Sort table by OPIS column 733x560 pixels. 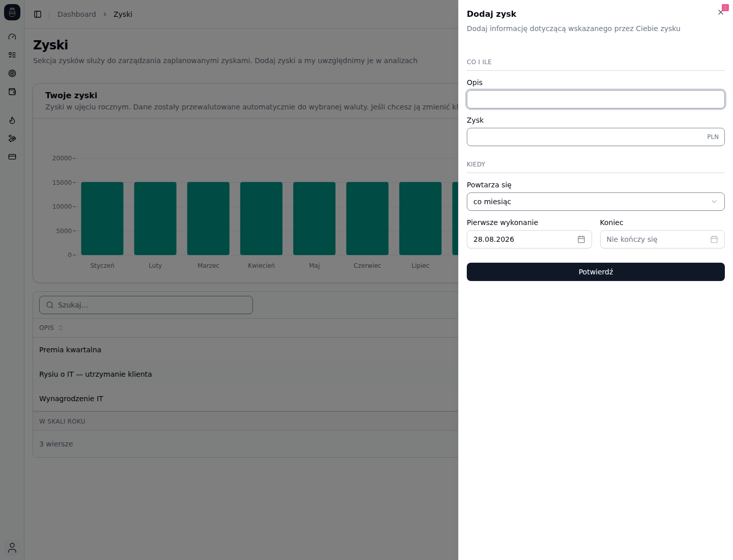coord(51,328)
